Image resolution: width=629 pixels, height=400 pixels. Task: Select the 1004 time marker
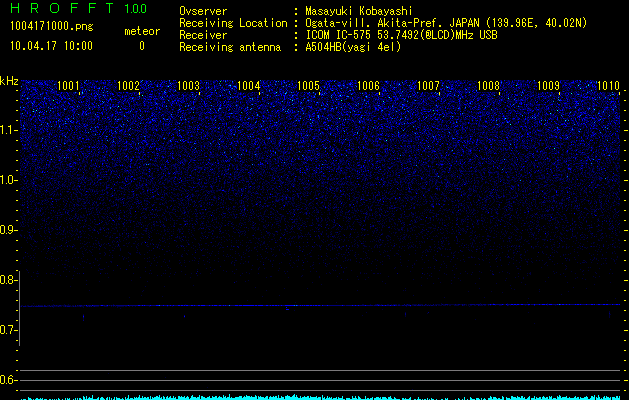[248, 86]
